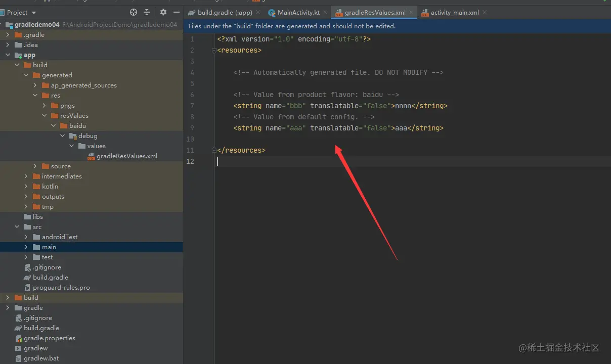Viewport: 611px width, 364px height.
Task: Switch to activity_main.xml tab
Action: pos(455,12)
